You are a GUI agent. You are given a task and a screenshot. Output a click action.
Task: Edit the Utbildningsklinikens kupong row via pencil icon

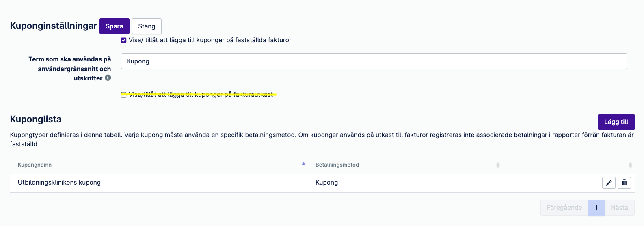[x=609, y=183]
